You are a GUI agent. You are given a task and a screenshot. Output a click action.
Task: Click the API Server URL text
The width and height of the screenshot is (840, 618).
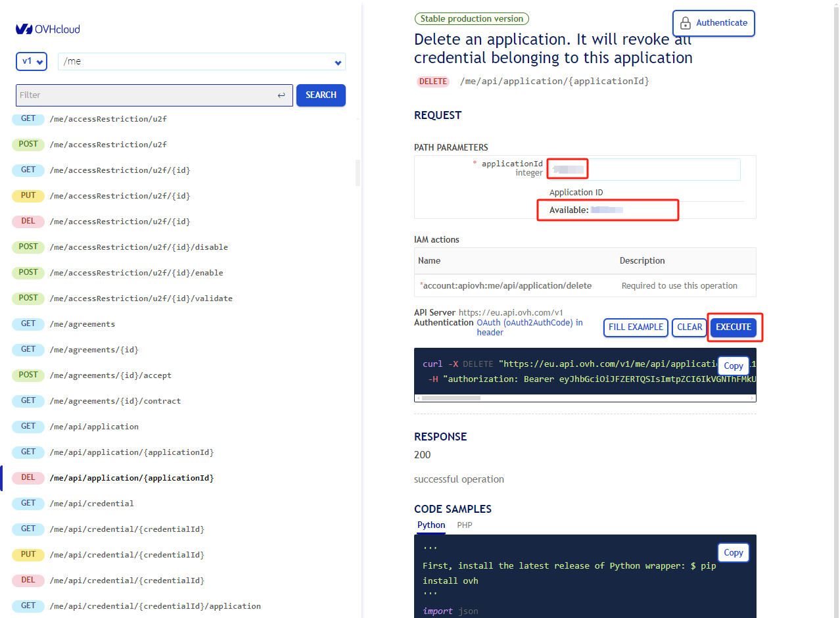point(511,313)
